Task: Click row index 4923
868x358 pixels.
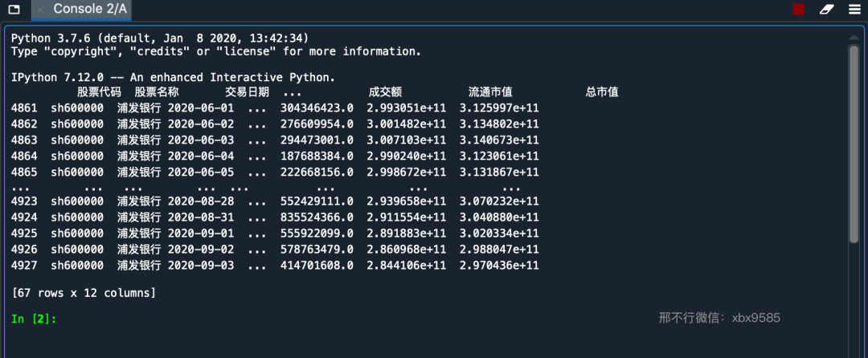Action: 24,201
